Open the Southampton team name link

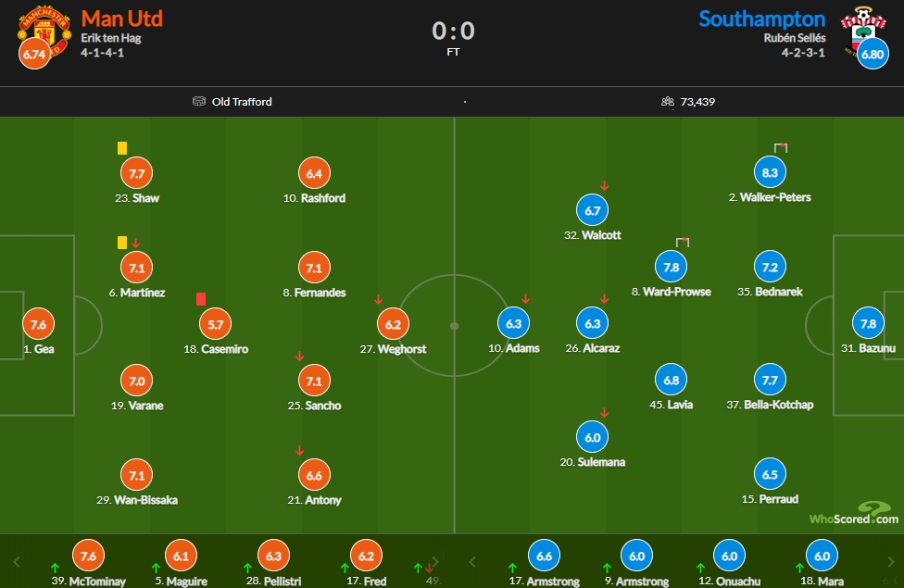point(761,19)
